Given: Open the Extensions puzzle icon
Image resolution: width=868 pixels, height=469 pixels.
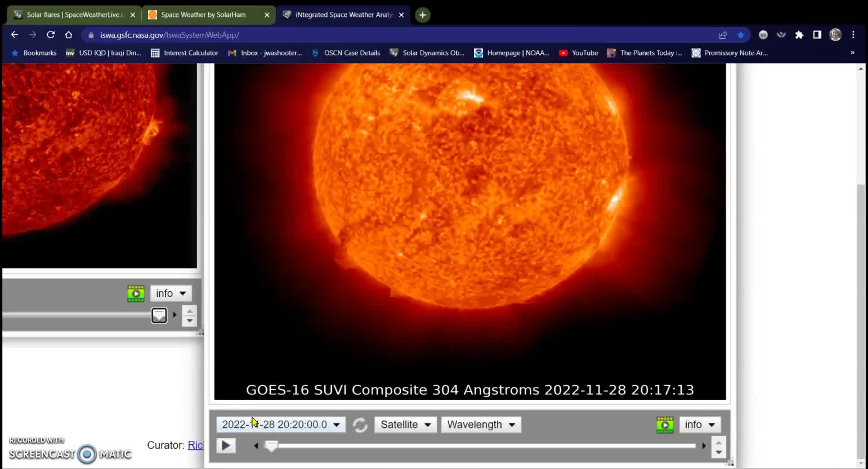Looking at the screenshot, I should 799,35.
